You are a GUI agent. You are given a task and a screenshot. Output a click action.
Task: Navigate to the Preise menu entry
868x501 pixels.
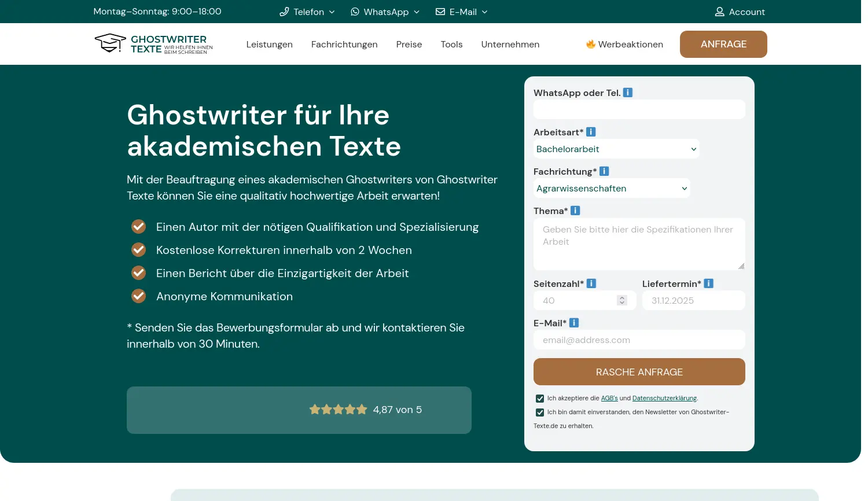(x=409, y=44)
